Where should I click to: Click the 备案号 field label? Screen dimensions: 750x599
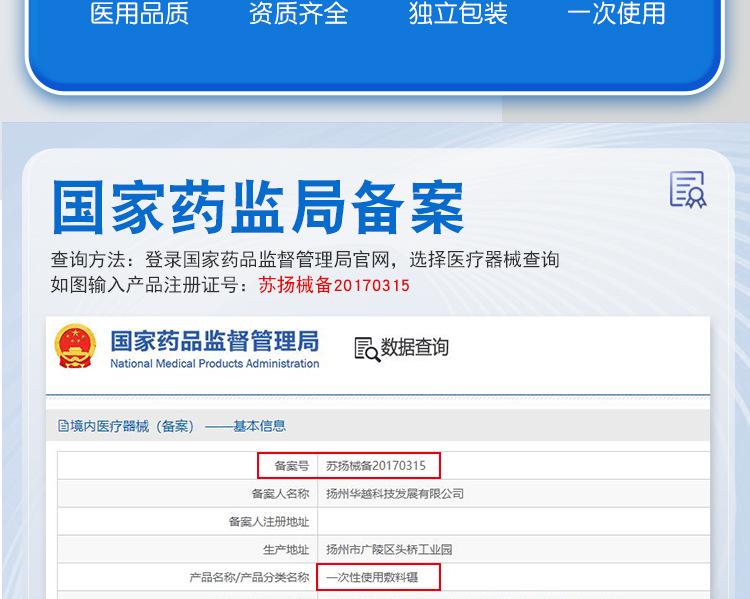click(290, 466)
